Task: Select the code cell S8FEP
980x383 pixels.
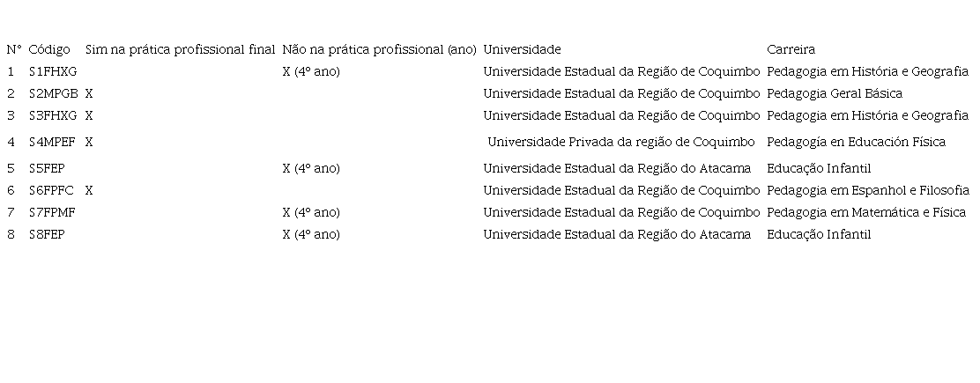Action: [47, 234]
